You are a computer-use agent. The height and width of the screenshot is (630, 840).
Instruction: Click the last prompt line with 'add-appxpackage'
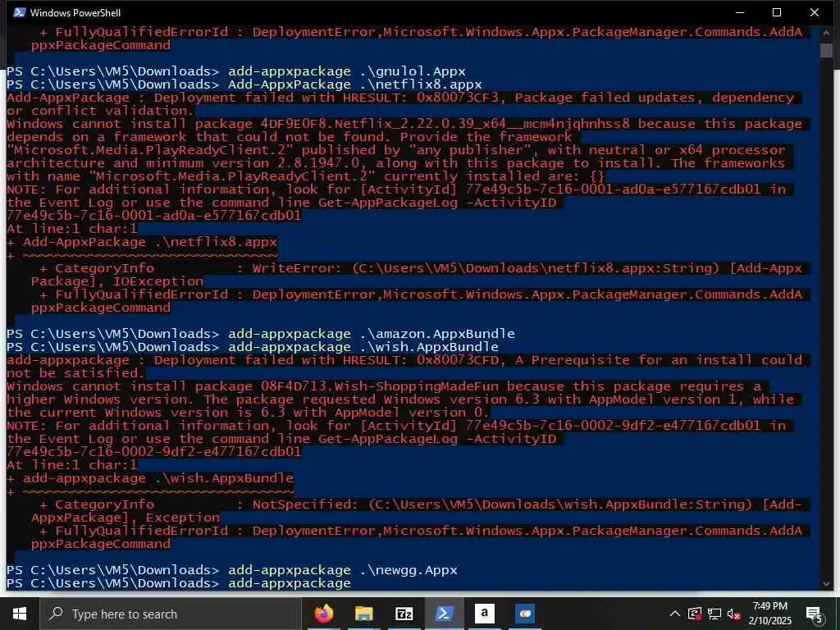click(x=179, y=583)
